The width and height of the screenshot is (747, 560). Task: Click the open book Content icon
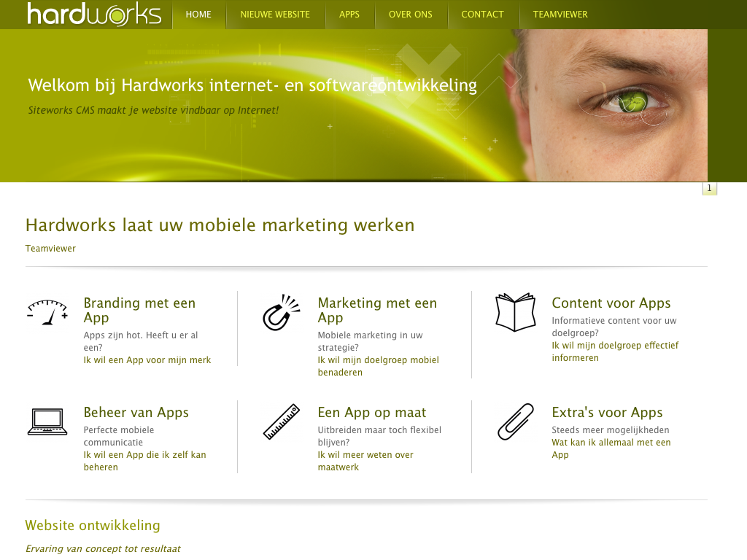click(x=516, y=312)
